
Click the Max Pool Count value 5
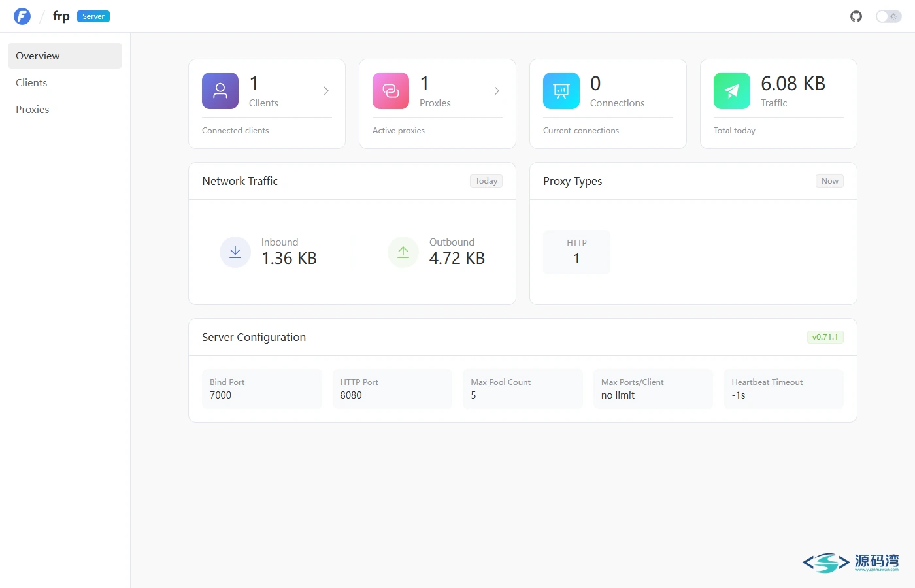(474, 395)
